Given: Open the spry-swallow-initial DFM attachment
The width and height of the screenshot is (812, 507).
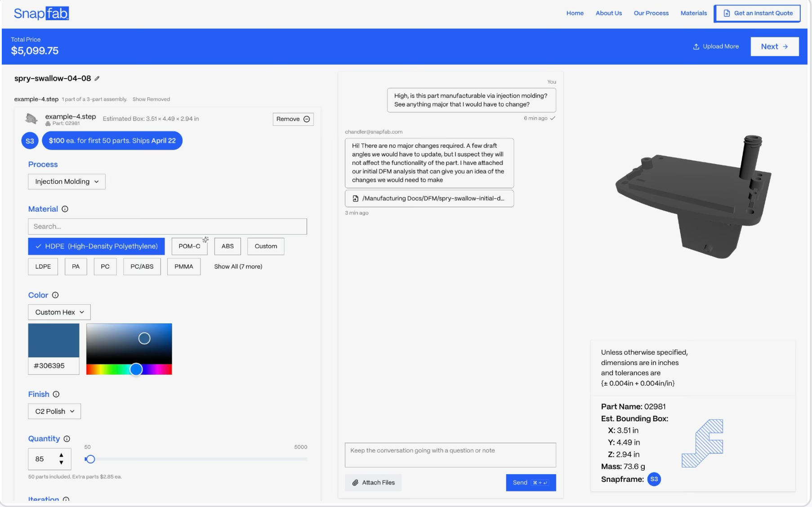Looking at the screenshot, I should pos(429,198).
